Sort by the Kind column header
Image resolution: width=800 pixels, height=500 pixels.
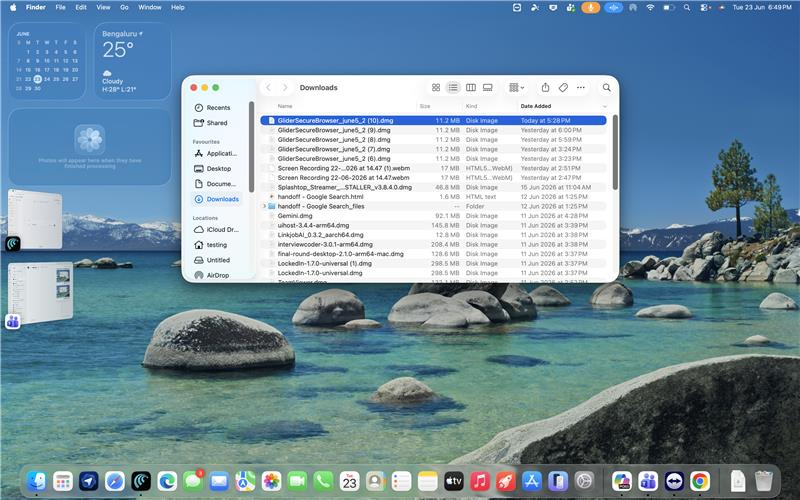click(x=471, y=106)
